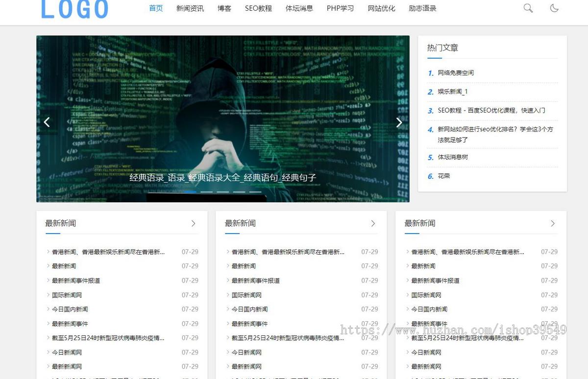Click the middle panel's 最新新闻 heading

tap(240, 223)
